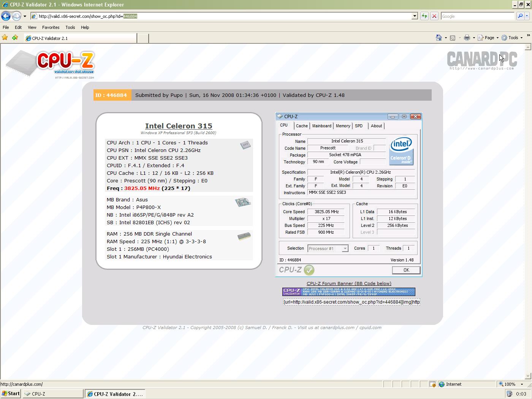532x399 pixels.
Task: Expand the address bar history dropdown
Action: pos(415,16)
